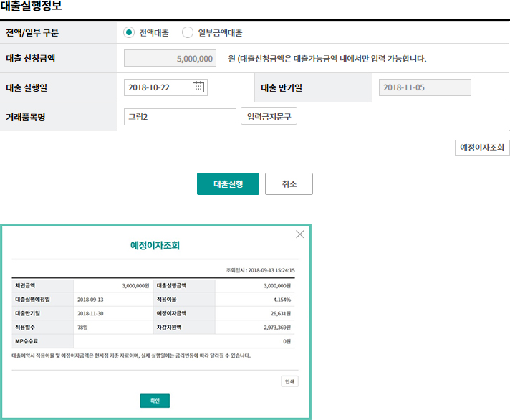
Task: Click the 대출실행정보 section heading
Action: tap(31, 6)
